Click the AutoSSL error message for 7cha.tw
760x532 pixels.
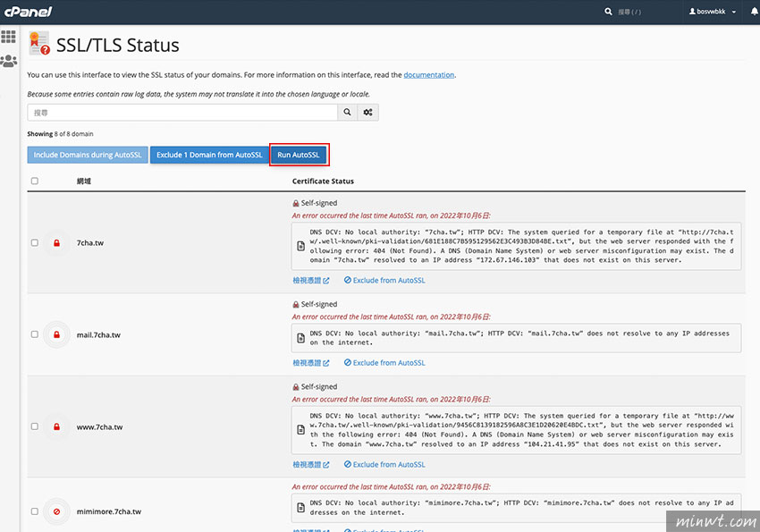[x=391, y=215]
